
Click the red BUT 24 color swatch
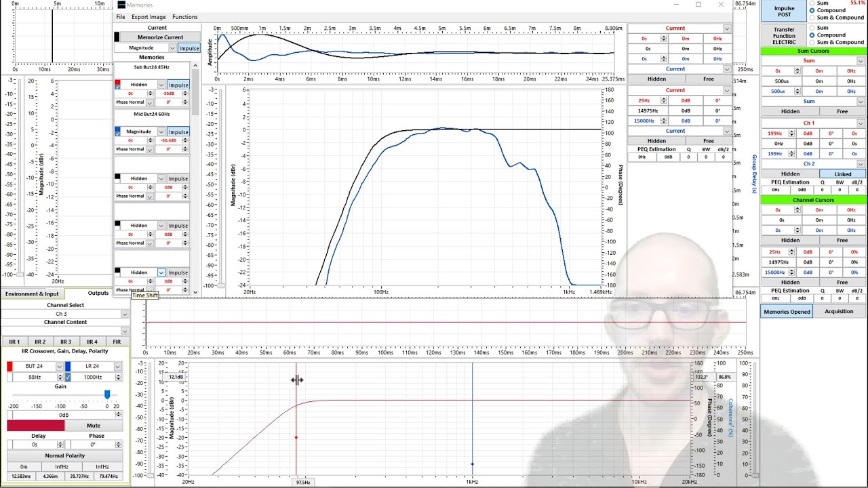9,367
